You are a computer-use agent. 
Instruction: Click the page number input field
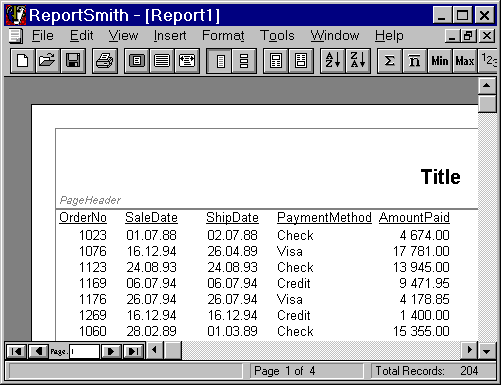coord(84,351)
